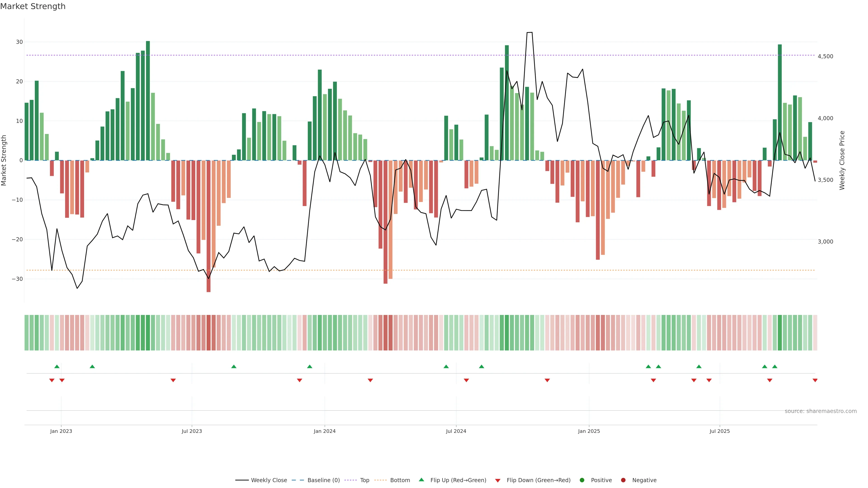Click the Weekly Close Price axis title
The height and width of the screenshot is (488, 868).
point(842,160)
